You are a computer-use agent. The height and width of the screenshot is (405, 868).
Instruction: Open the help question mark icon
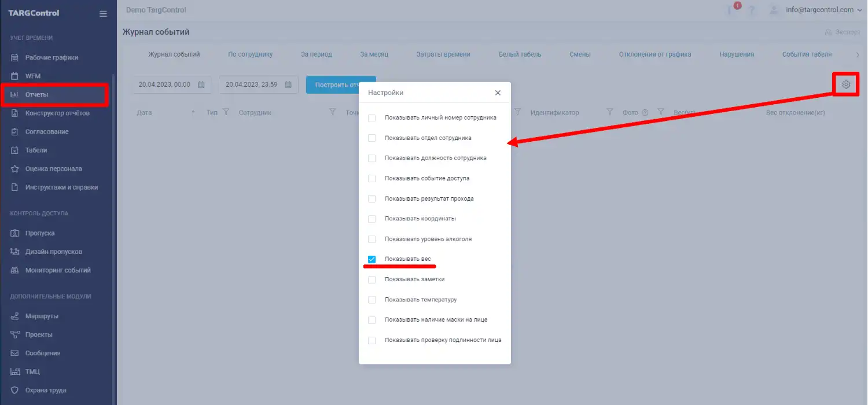(x=752, y=10)
